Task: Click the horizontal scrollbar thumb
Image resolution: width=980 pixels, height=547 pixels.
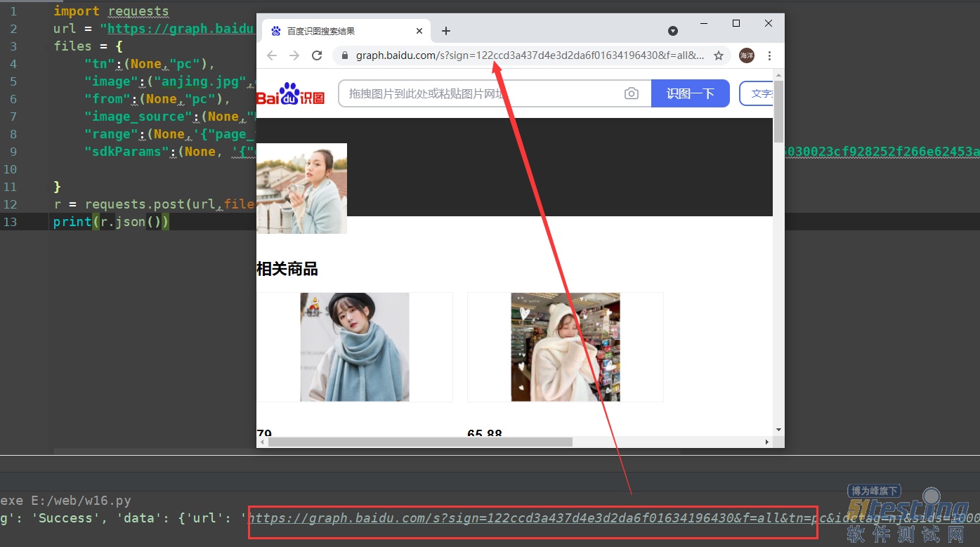Action: 420,442
